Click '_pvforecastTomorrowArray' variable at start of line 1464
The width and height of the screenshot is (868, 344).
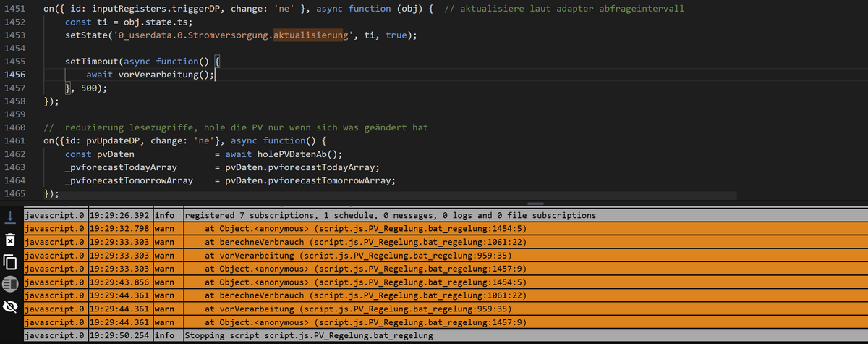(x=129, y=181)
